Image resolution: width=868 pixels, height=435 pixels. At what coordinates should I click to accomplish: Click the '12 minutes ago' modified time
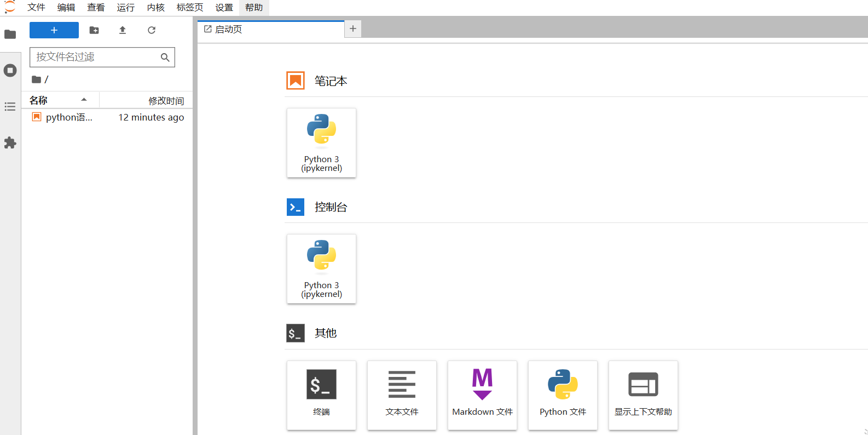point(151,117)
